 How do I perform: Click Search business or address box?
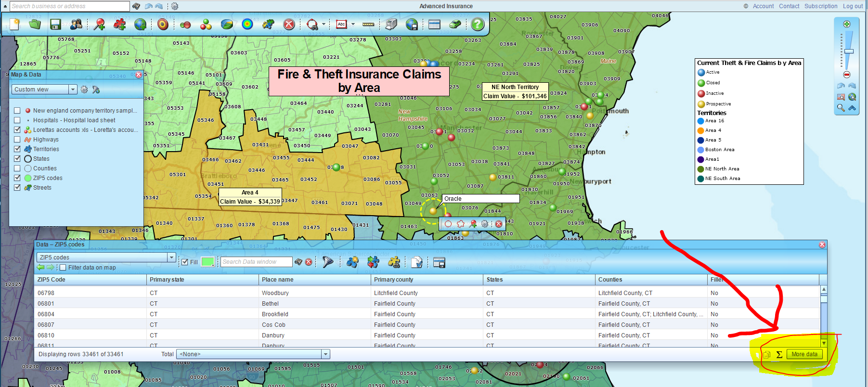click(x=69, y=6)
